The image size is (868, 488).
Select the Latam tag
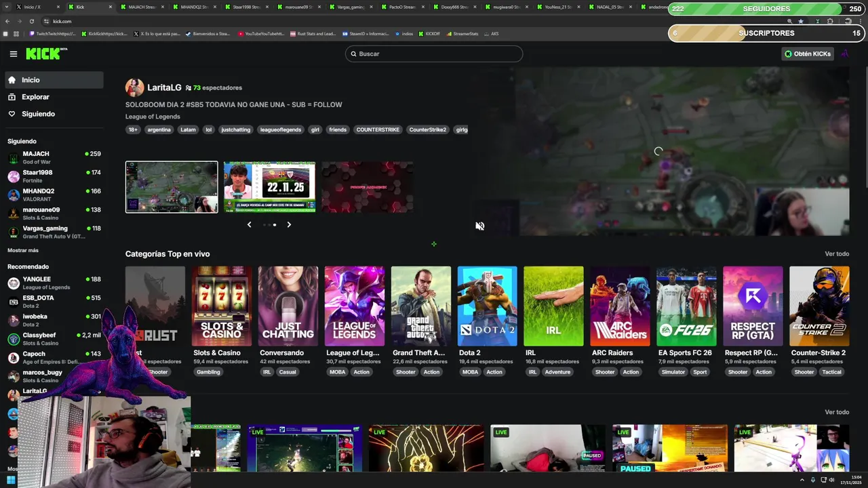pos(188,129)
